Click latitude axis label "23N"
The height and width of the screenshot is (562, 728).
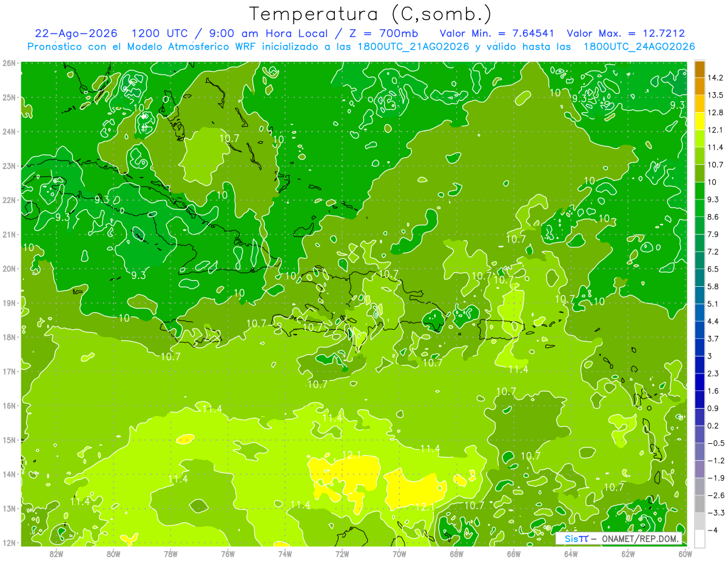[x=9, y=166]
